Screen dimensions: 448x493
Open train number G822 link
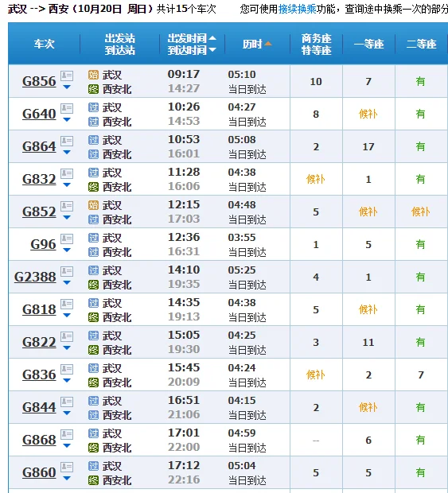click(39, 342)
